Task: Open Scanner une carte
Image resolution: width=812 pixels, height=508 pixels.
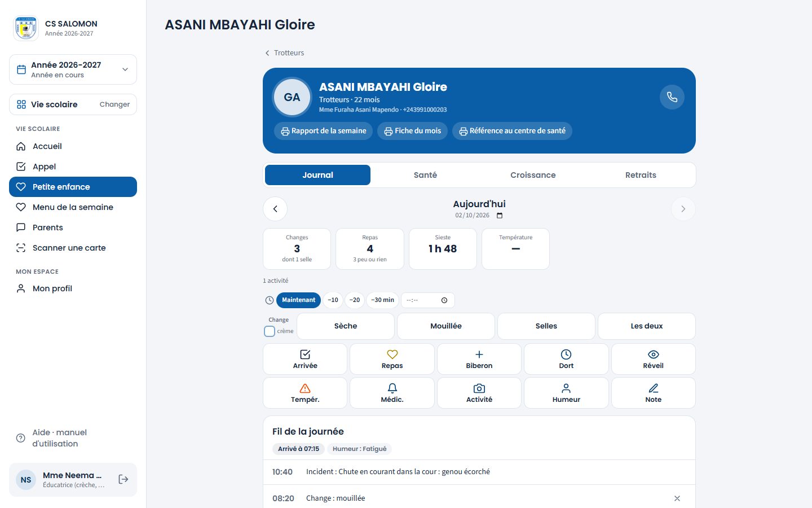Action: [73, 248]
